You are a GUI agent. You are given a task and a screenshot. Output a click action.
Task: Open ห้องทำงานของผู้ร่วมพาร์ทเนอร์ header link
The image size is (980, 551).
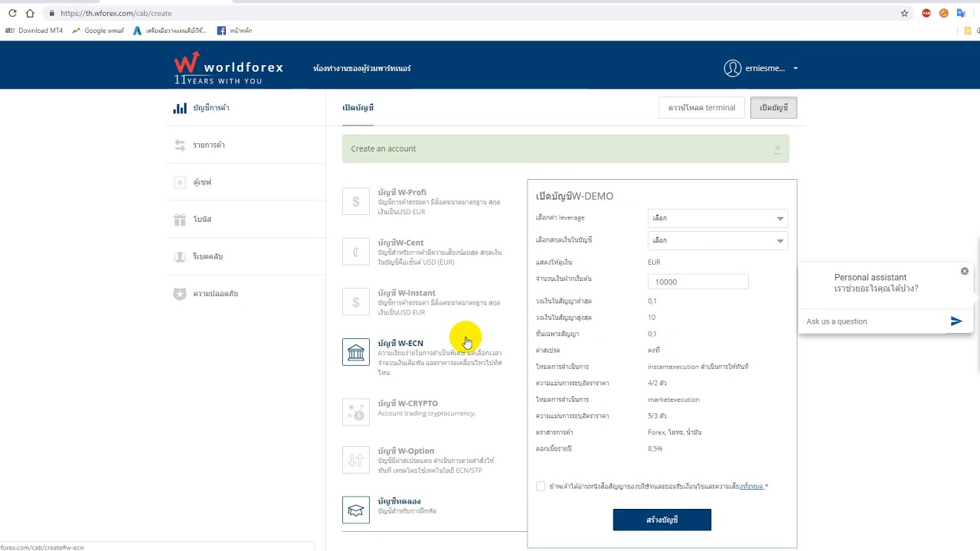coord(361,68)
